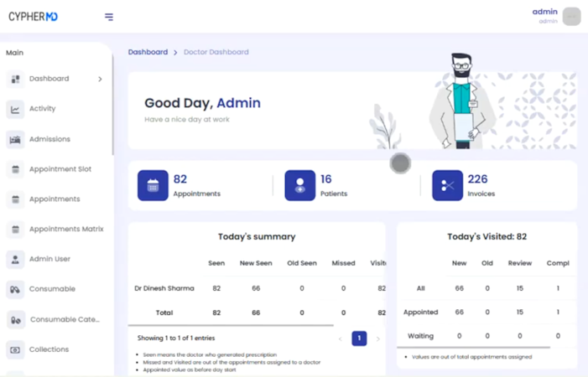Screen dimensions: 588x377
Task: Go to pagination page 1 button
Action: (359, 338)
